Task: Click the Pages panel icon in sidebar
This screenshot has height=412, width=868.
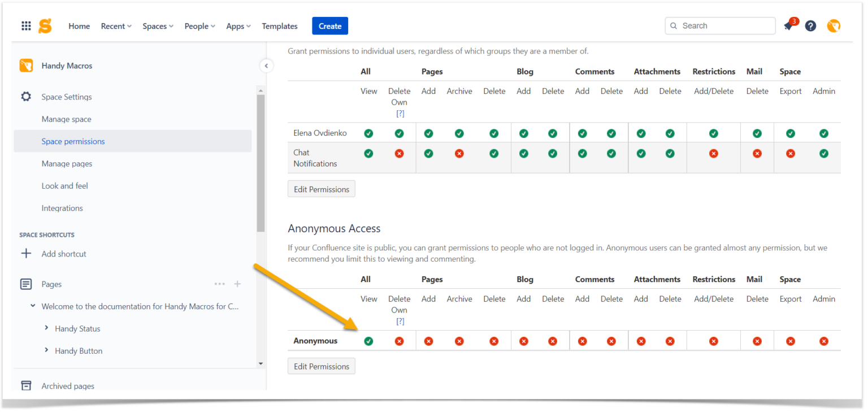Action: point(26,284)
